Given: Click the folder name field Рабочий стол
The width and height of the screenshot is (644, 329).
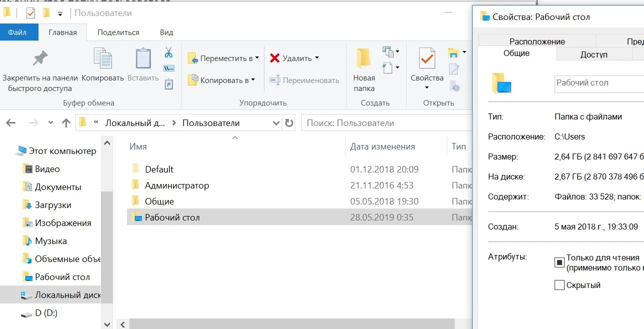Looking at the screenshot, I should 600,83.
